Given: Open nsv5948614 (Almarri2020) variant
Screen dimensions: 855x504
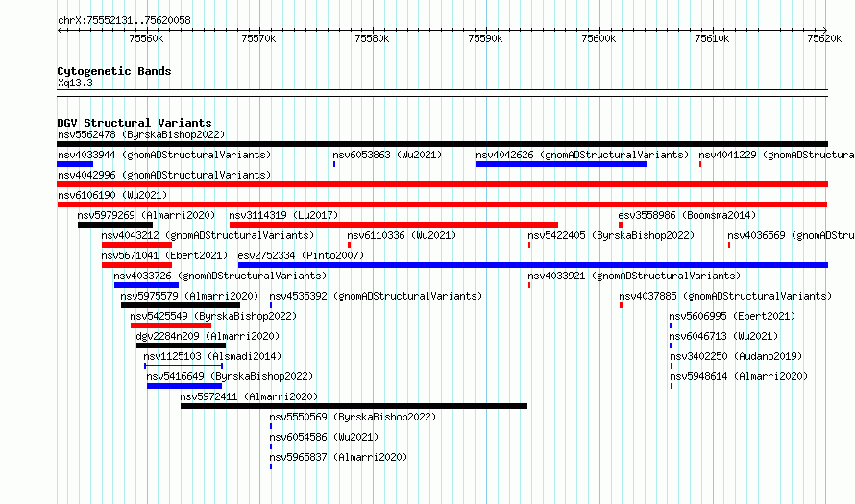Looking at the screenshot, I should 739,376.
